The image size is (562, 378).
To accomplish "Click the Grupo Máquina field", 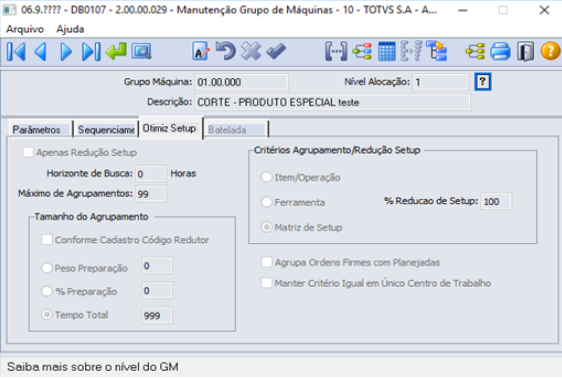I will pyautogui.click(x=241, y=82).
